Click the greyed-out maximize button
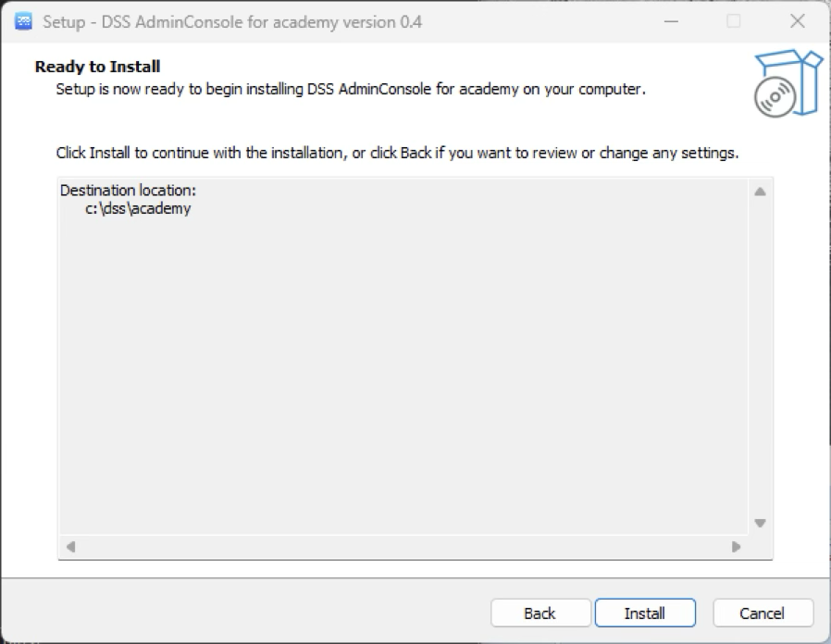Viewport: 831px width, 644px height. click(x=733, y=21)
